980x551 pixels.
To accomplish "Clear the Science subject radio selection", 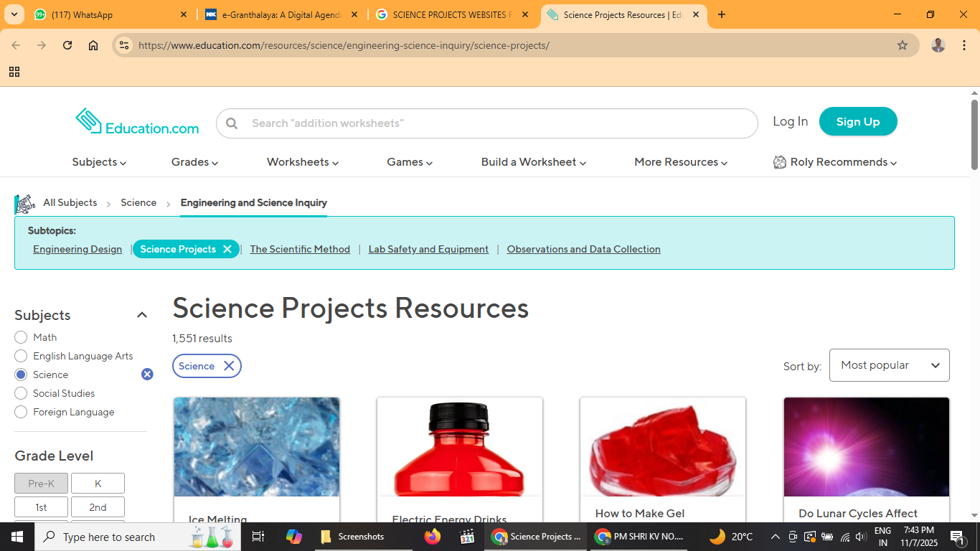I will [147, 375].
